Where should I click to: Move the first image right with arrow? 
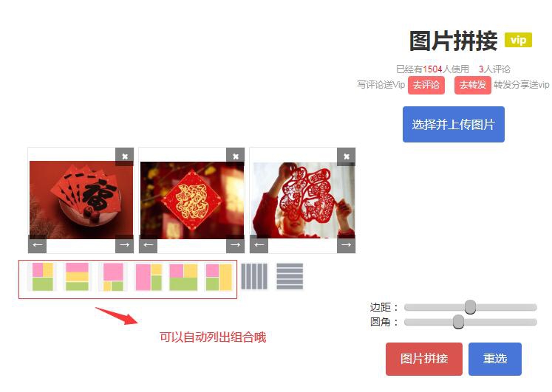125,244
